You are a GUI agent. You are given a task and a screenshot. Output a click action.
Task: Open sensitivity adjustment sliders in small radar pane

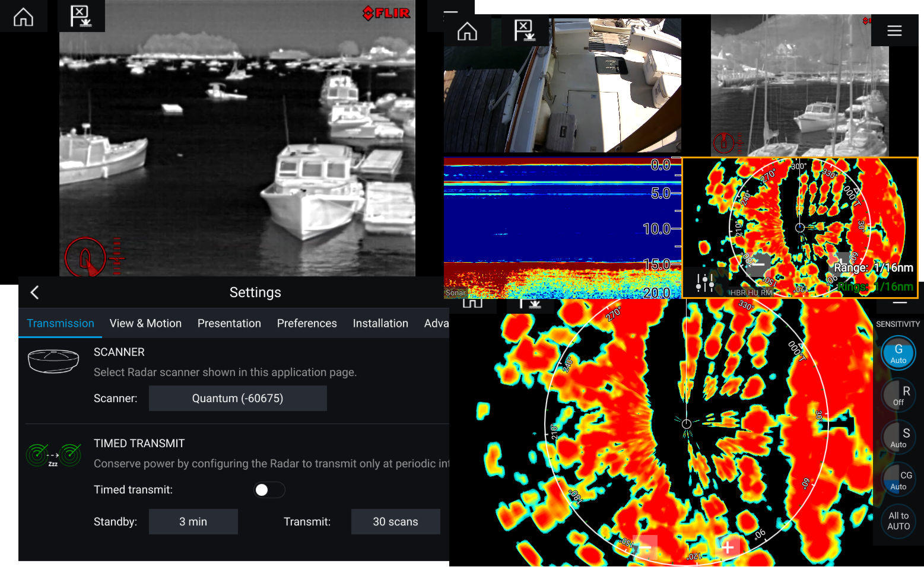tap(705, 283)
